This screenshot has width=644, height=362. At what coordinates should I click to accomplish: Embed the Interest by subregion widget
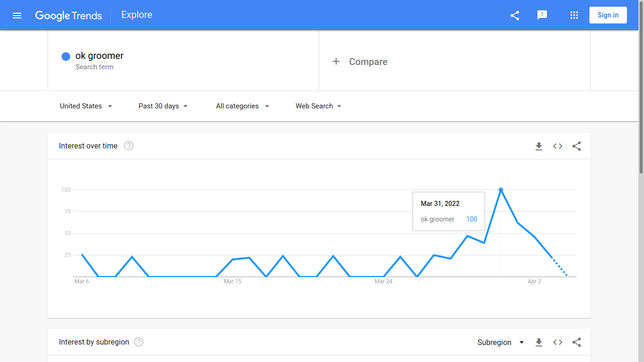click(558, 342)
